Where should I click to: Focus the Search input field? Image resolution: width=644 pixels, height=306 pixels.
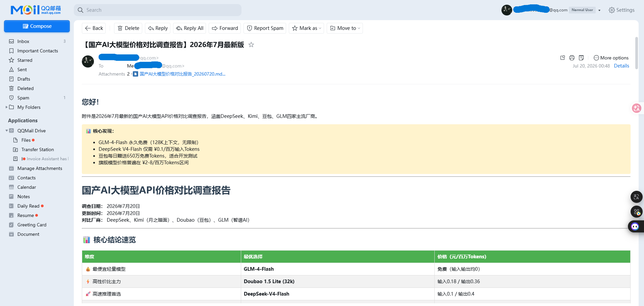tap(158, 10)
